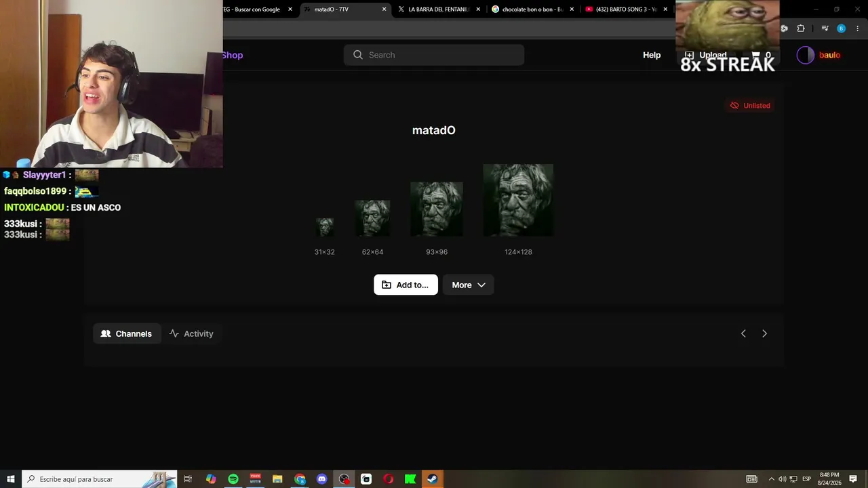Open the clock and calendar flyout
The width and height of the screenshot is (868, 488).
[x=829, y=479]
